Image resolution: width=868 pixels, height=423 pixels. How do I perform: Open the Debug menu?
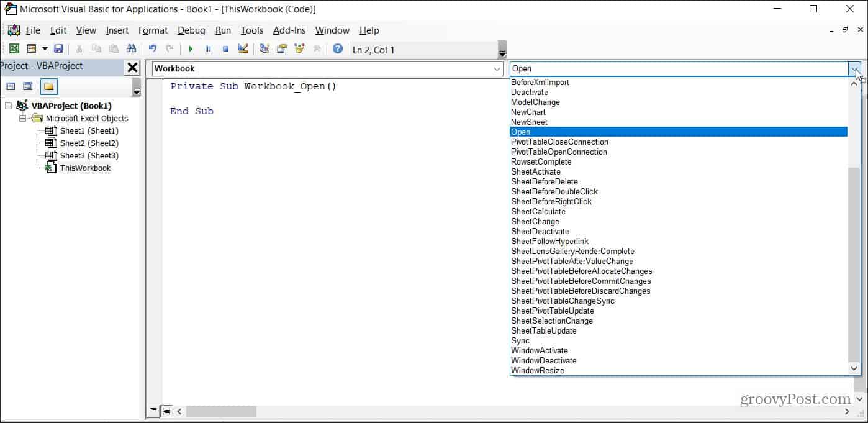point(191,30)
